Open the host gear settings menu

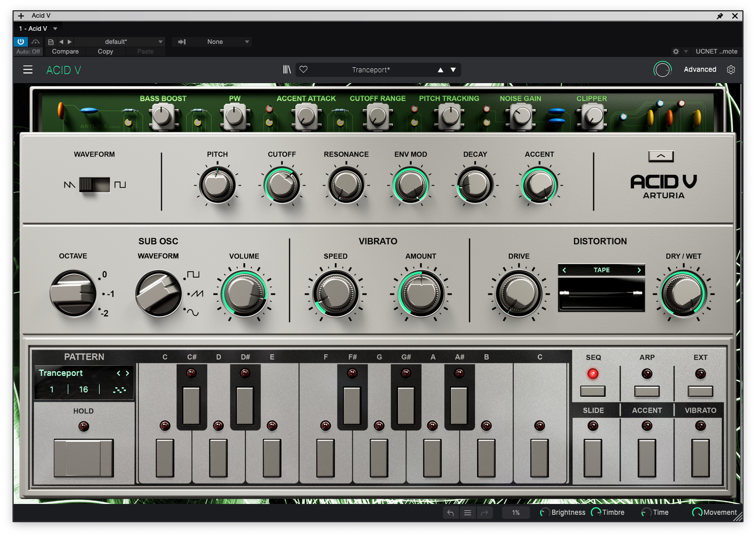pyautogui.click(x=676, y=51)
